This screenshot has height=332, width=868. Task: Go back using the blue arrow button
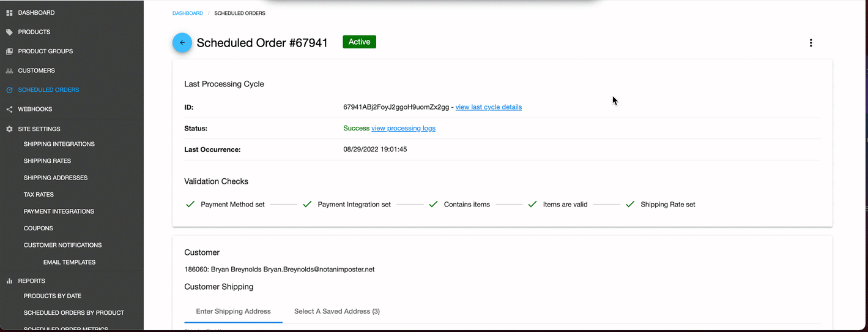182,43
